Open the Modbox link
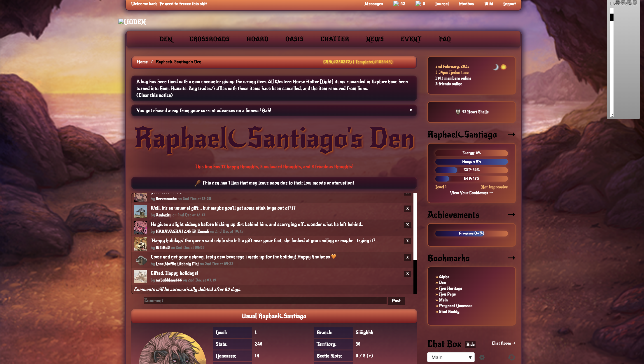Viewport: 644px width, 364px height. coord(467,4)
